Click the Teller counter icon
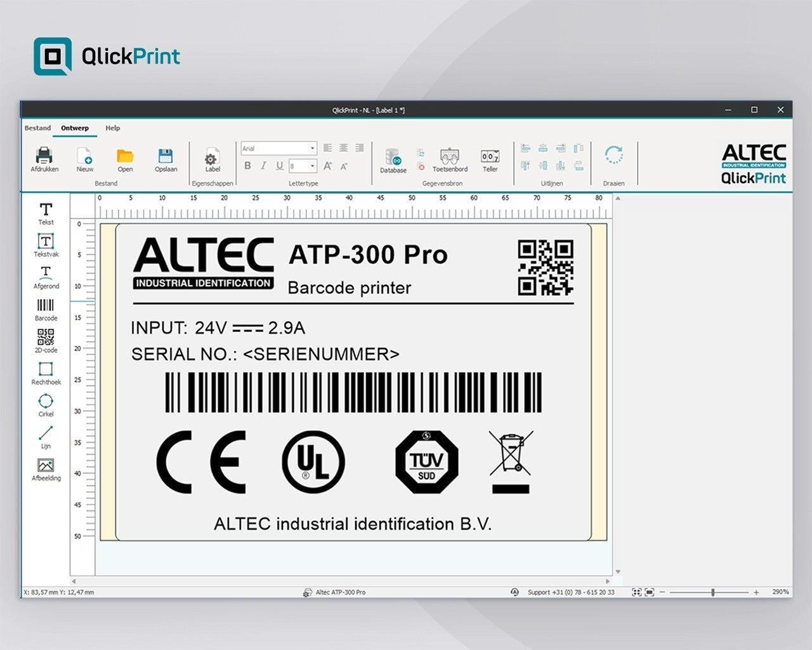812x650 pixels. (490, 160)
